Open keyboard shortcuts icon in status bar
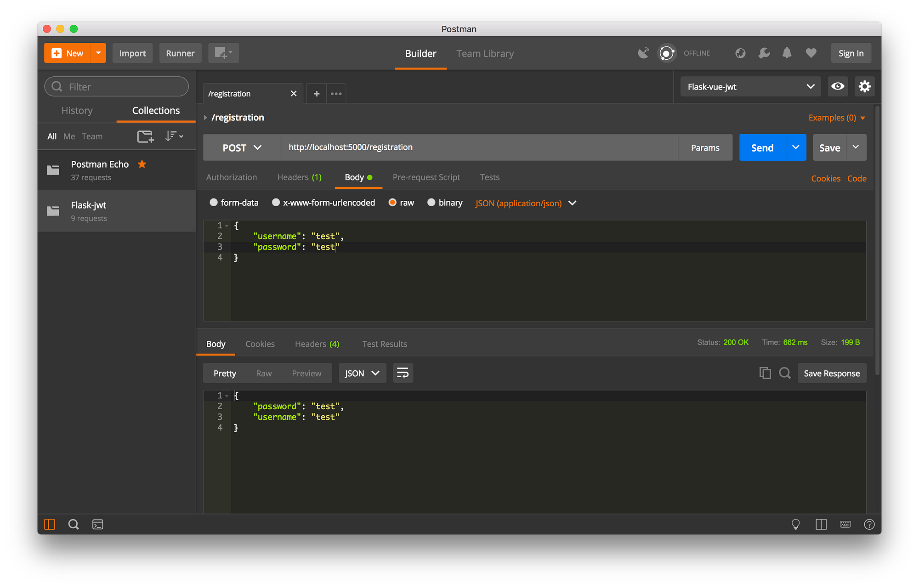This screenshot has height=588, width=919. click(845, 524)
